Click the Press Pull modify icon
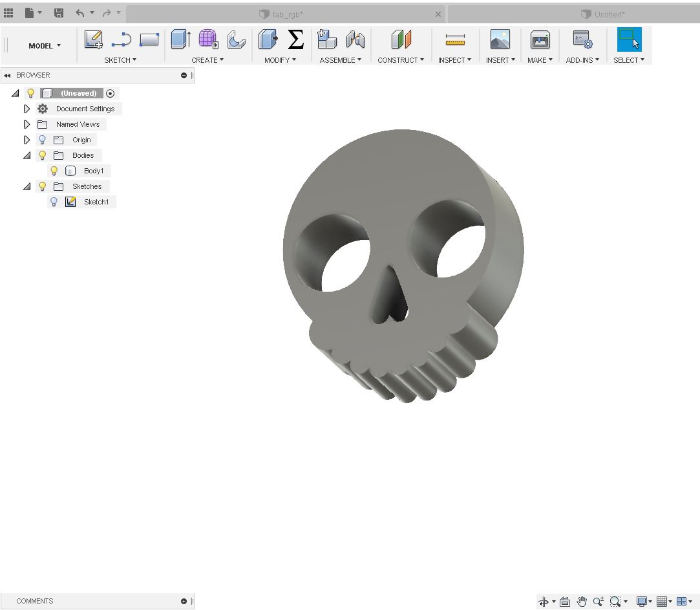700x610 pixels. [268, 40]
